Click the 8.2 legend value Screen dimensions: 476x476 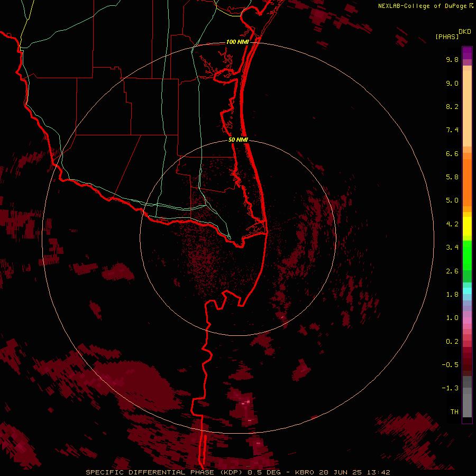(452, 106)
